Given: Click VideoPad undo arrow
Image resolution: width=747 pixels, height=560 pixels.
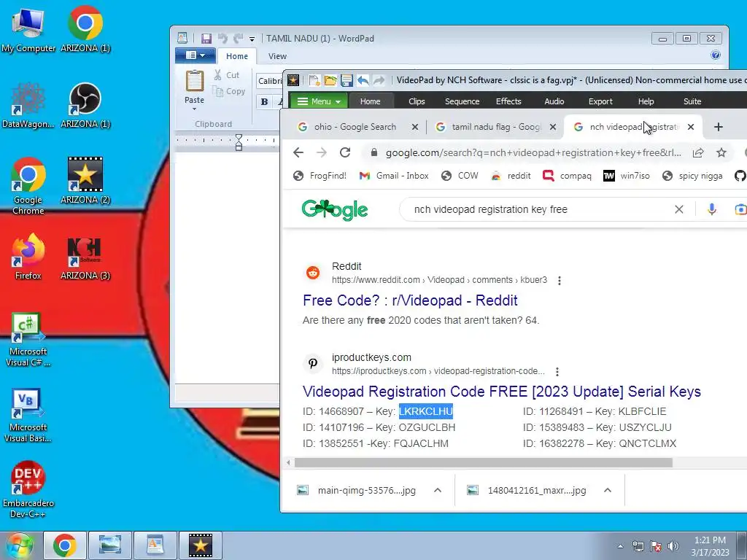Looking at the screenshot, I should 363,80.
